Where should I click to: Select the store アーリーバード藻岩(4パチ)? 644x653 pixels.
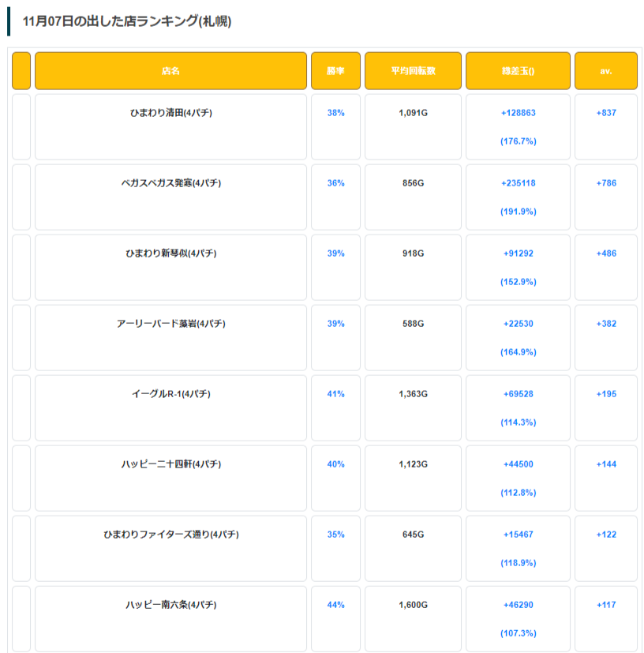171,324
